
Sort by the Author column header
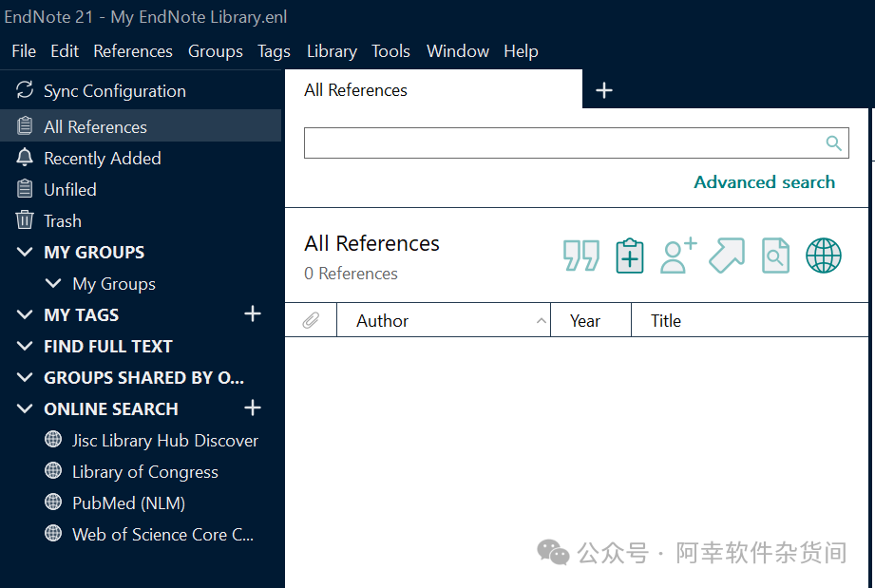(443, 320)
